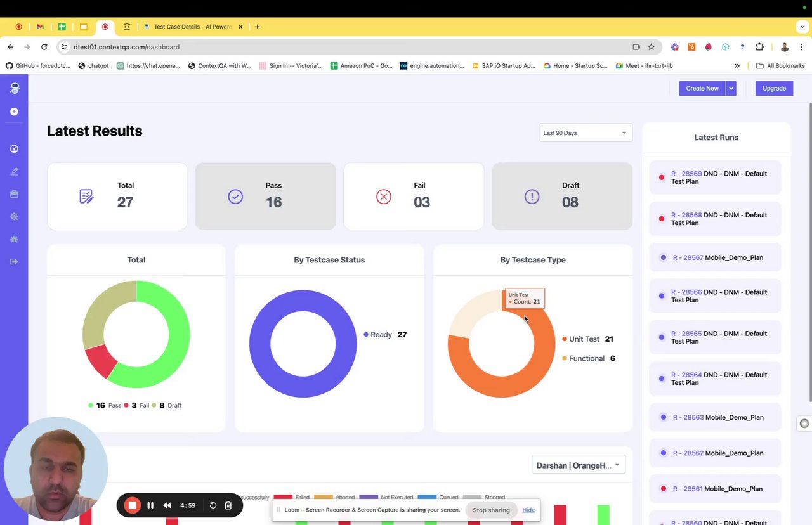Viewport: 812px width, 525px height.
Task: Expand the Chrome tab search chevron
Action: click(802, 27)
